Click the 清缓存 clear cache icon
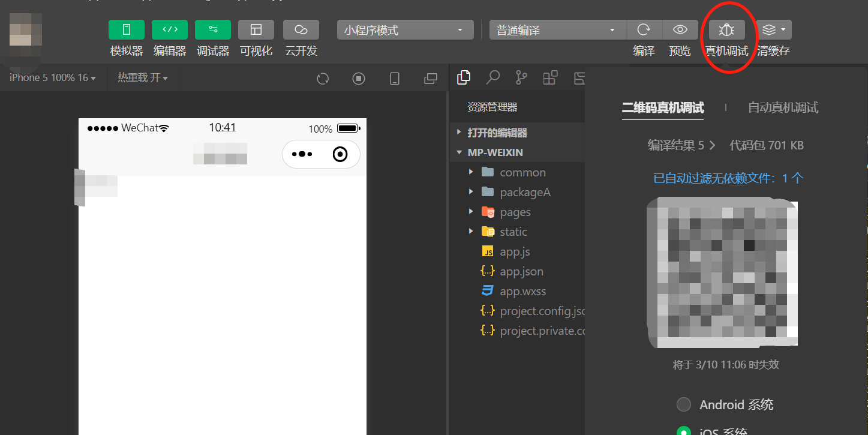Viewport: 868px width, 435px height. pos(774,29)
